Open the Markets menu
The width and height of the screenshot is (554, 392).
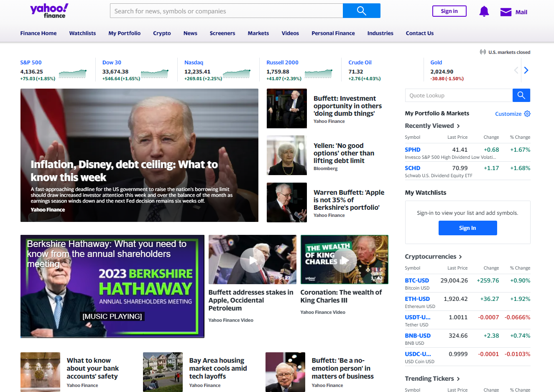[258, 33]
